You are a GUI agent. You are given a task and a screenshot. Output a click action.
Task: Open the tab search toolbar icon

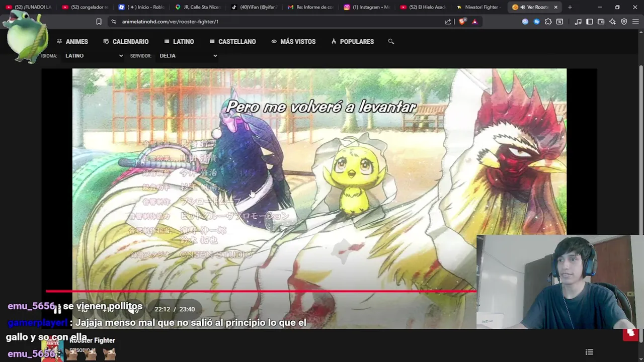559,22
